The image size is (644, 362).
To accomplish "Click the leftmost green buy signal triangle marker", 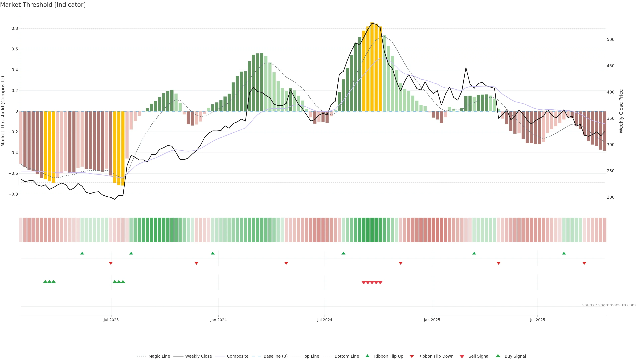I will click(45, 282).
